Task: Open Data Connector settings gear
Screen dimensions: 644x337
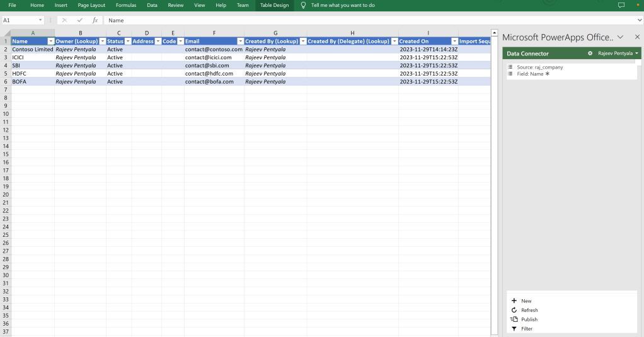Action: (590, 54)
